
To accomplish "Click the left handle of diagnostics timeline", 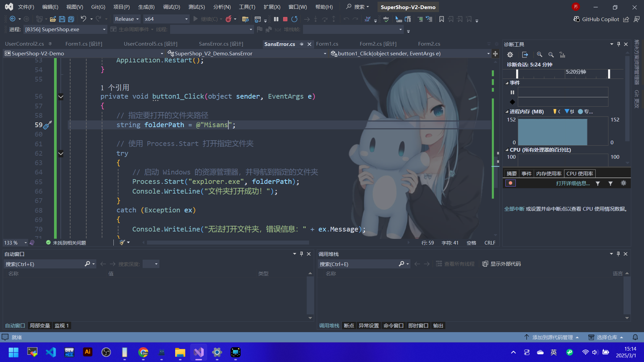I will tap(517, 74).
